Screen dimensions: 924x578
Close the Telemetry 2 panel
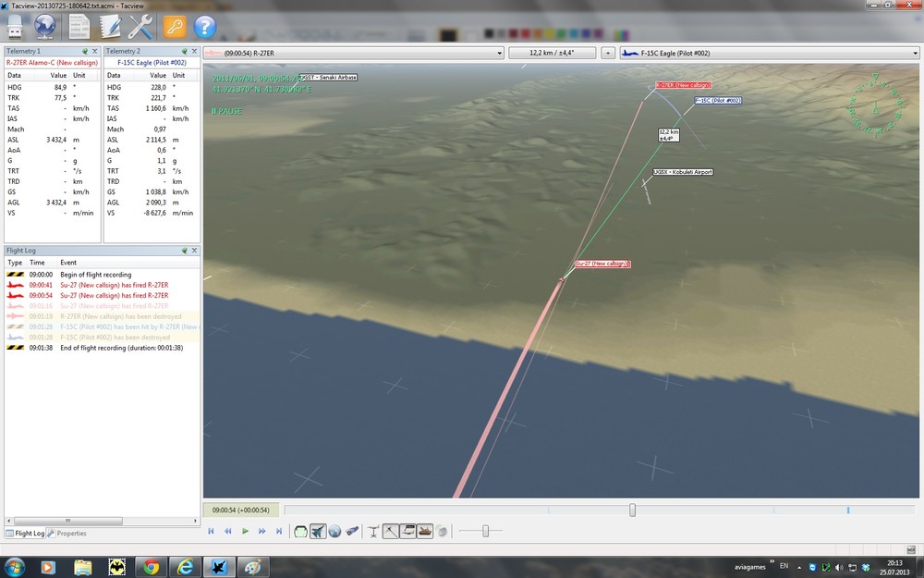[194, 51]
